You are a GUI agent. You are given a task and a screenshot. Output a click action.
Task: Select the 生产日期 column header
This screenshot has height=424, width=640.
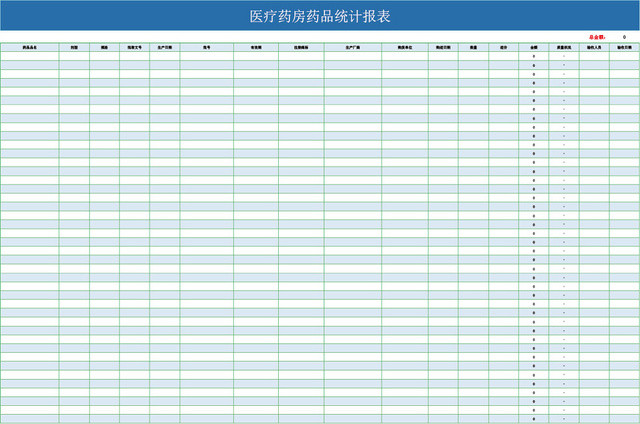[x=165, y=47]
